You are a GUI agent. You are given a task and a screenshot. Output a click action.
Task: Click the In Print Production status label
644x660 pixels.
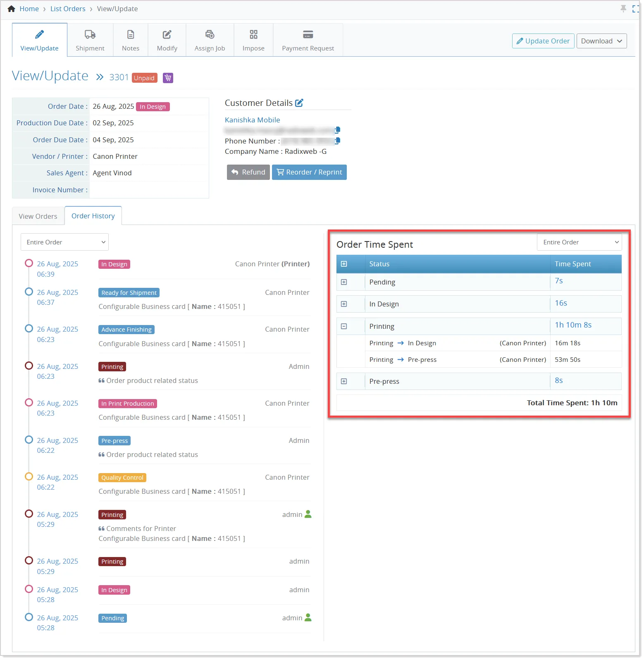pos(128,404)
